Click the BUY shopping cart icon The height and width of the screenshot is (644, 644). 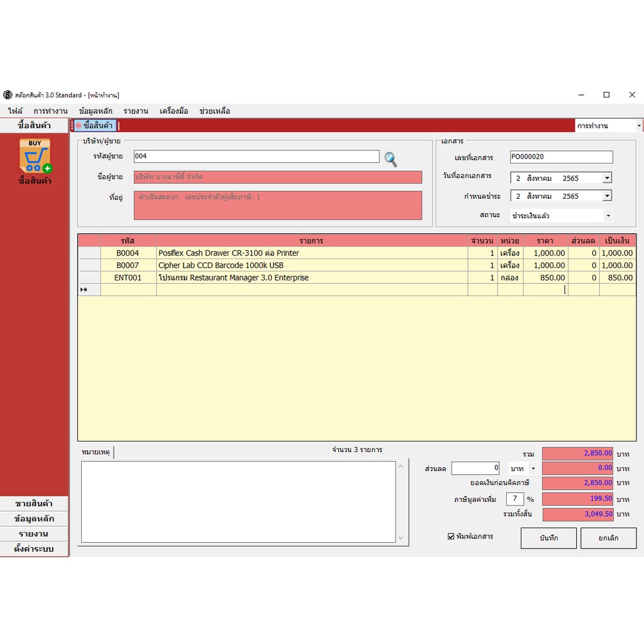coord(35,156)
